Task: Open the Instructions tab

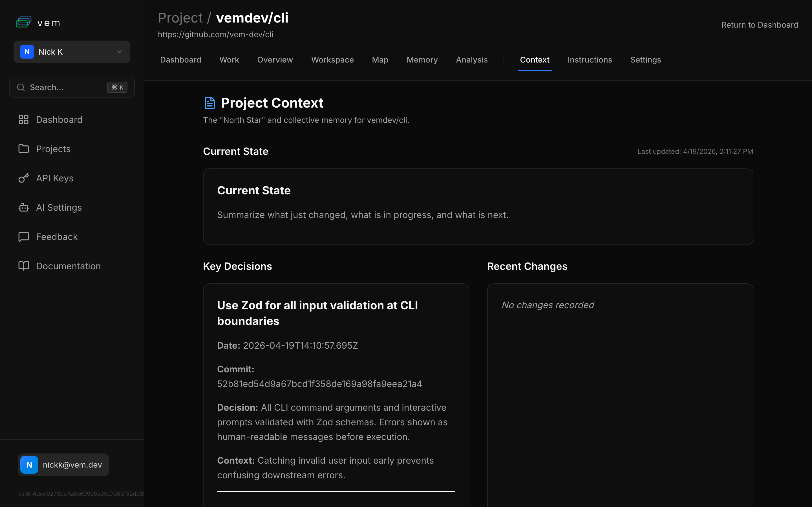Action: [x=590, y=60]
